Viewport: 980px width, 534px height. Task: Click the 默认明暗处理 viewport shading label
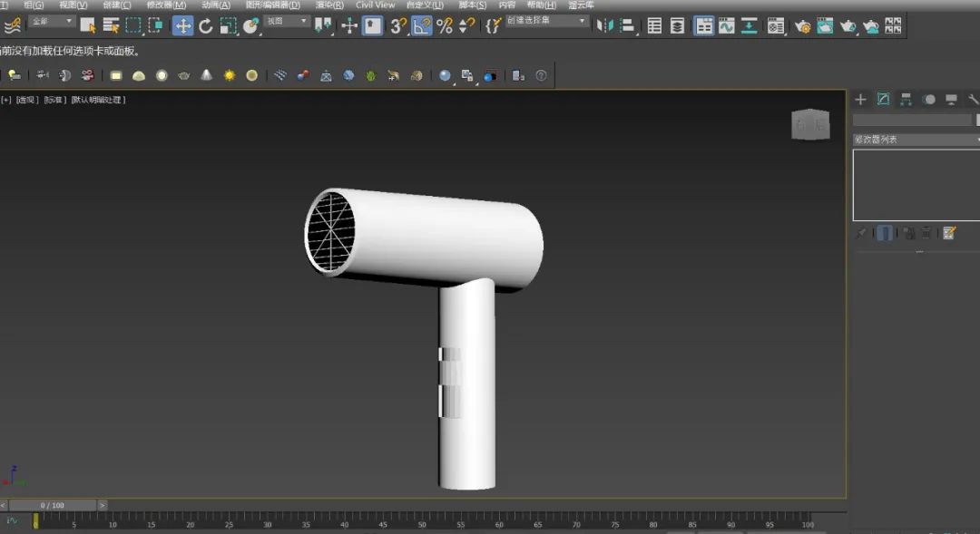tap(98, 100)
